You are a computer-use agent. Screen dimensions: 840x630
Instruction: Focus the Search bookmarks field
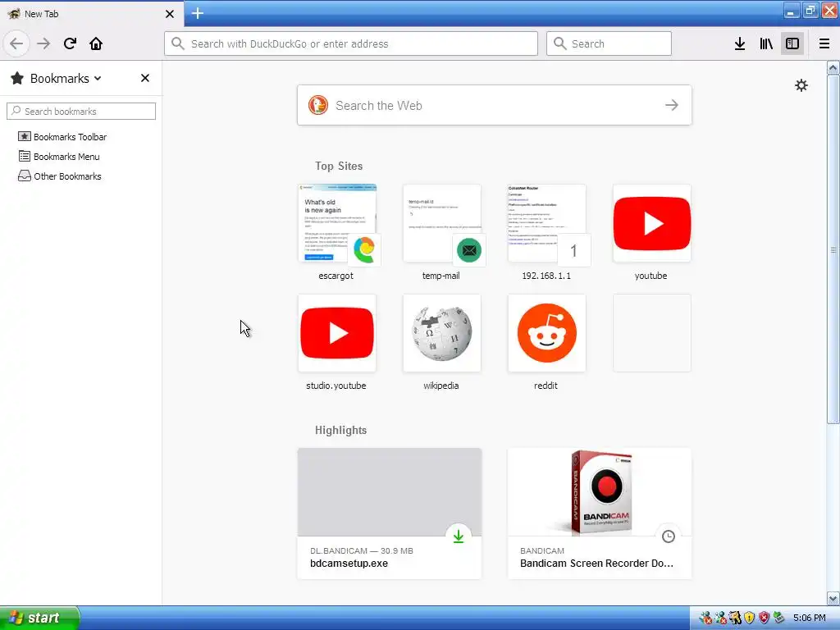(81, 112)
